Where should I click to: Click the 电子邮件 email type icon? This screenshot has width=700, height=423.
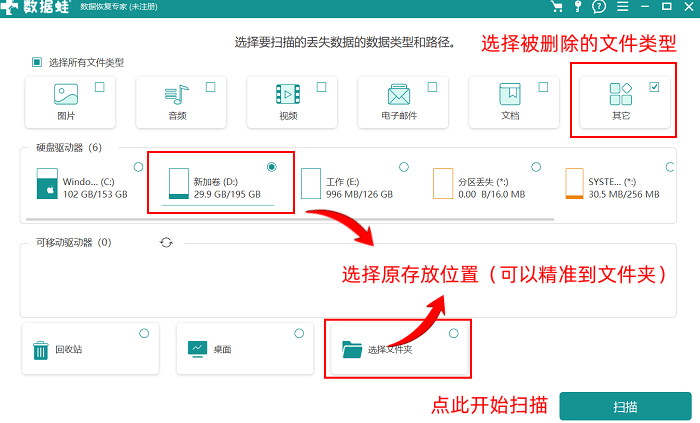tap(399, 96)
